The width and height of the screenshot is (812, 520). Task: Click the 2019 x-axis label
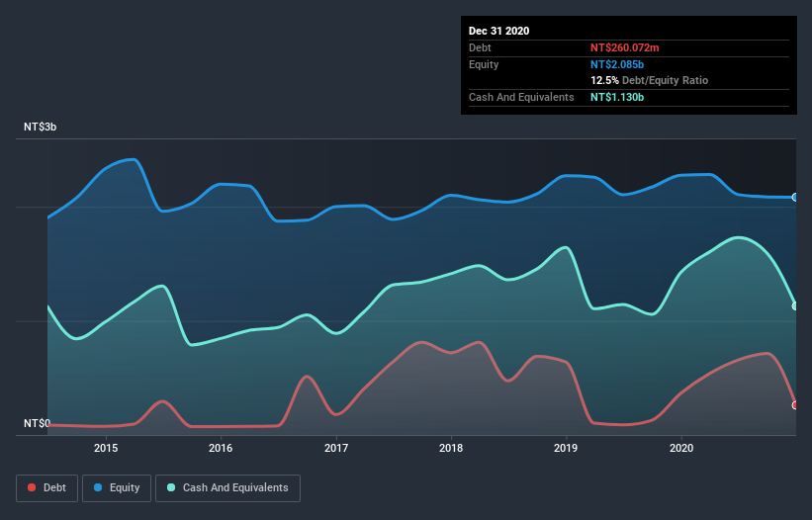coord(566,448)
